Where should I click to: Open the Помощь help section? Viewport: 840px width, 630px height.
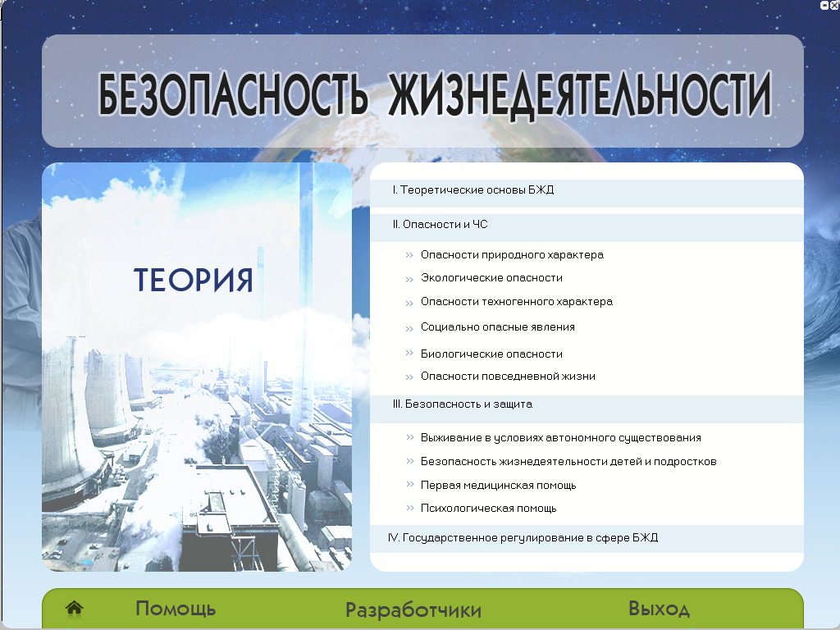tap(176, 609)
